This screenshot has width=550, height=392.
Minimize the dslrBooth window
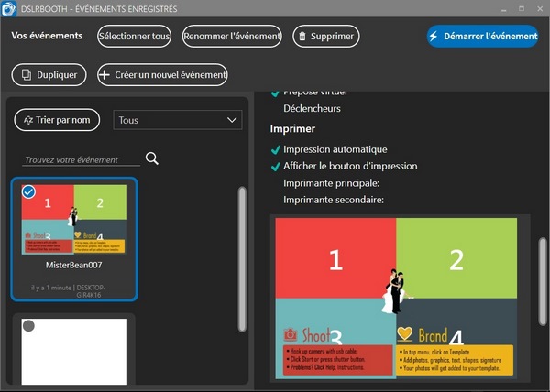(x=504, y=9)
